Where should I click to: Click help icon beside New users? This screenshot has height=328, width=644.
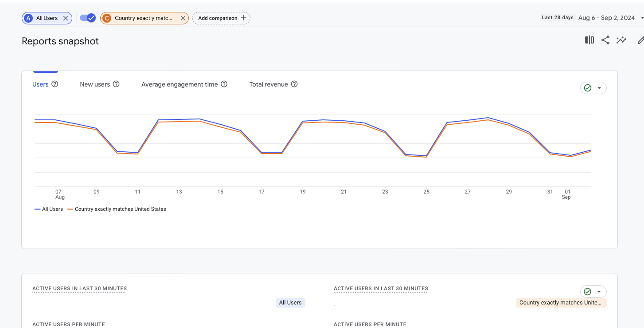(116, 84)
